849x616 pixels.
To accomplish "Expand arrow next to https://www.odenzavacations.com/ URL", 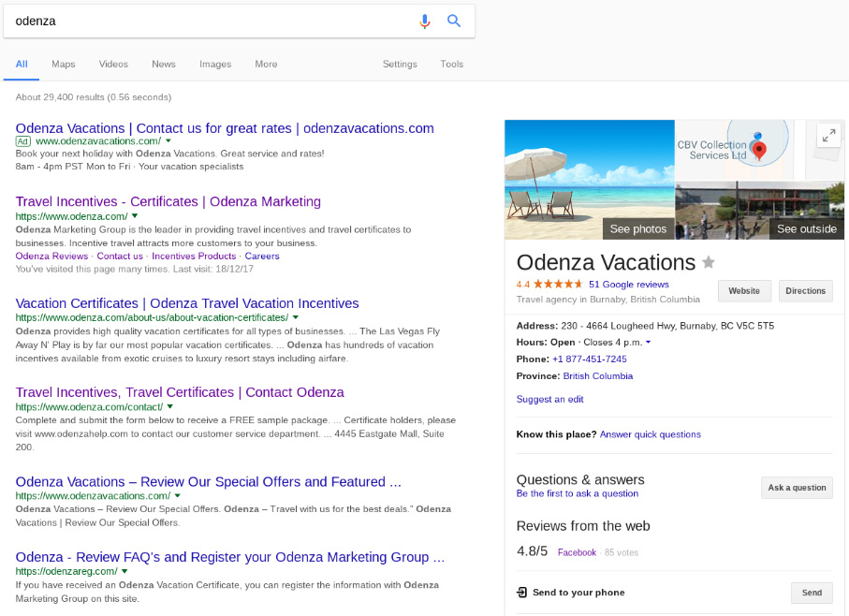I will click(x=178, y=495).
